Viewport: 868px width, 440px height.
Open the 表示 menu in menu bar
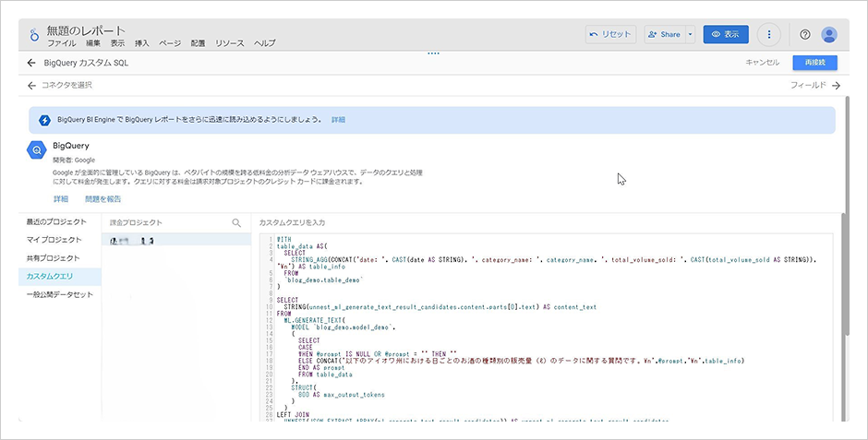[x=117, y=43]
